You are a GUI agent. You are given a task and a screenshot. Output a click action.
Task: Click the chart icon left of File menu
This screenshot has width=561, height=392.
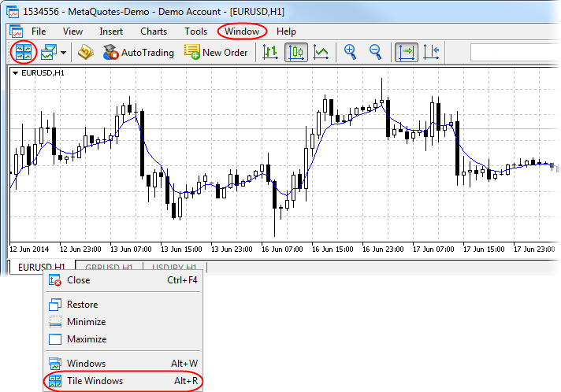pos(16,31)
